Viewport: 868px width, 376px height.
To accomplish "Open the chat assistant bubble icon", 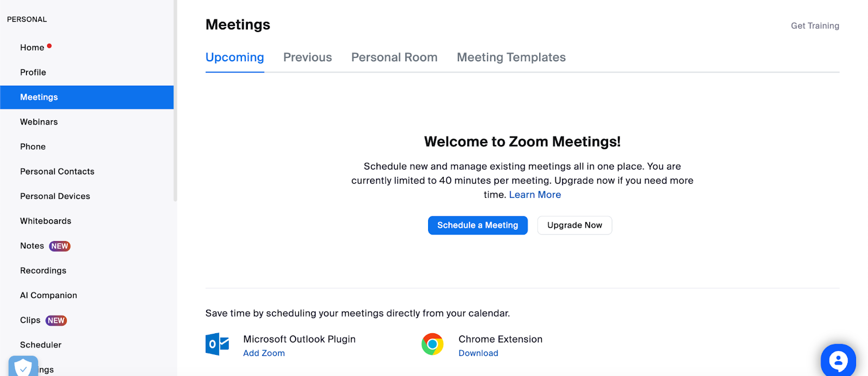I will point(838,360).
